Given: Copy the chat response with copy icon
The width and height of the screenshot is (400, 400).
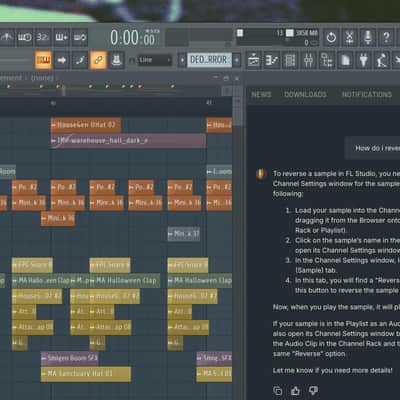Looking at the screenshot, I should click(x=278, y=390).
